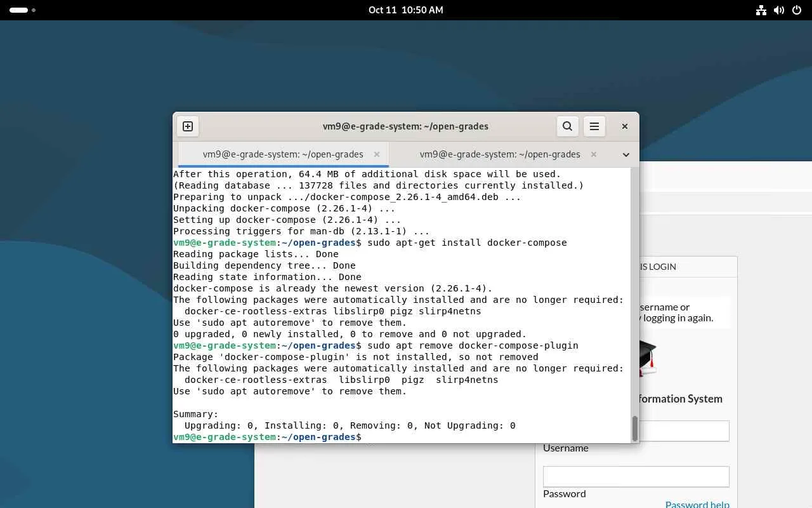Image resolution: width=812 pixels, height=508 pixels.
Task: Click the 'sudo apt remove docker-compose-plugin' command text
Action: 473,345
